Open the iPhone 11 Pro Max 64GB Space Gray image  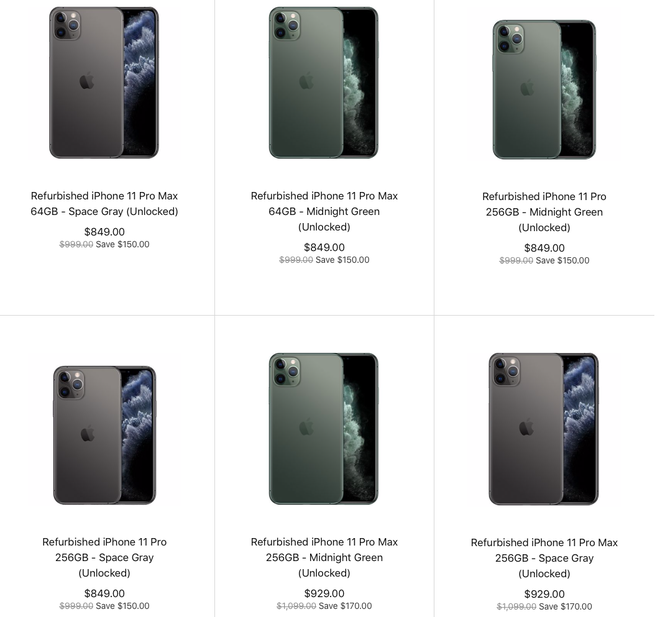coord(104,82)
